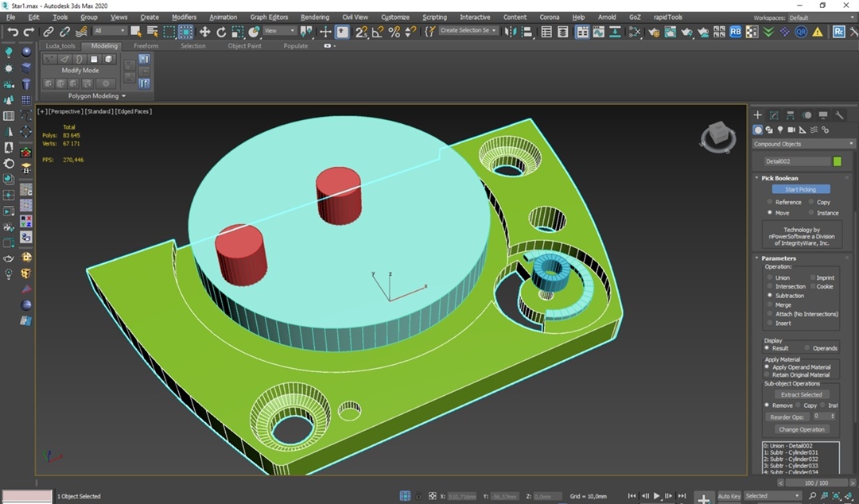859x504 pixels.
Task: Switch to Lights creation category
Action: [780, 130]
